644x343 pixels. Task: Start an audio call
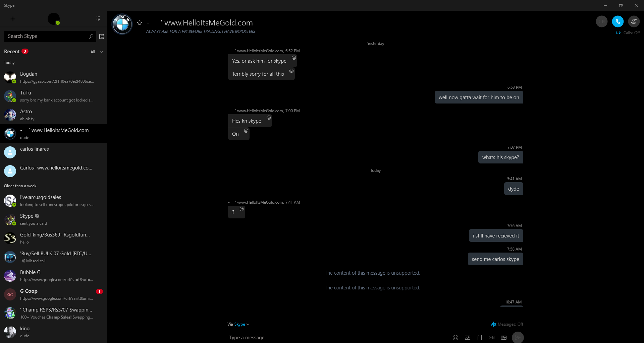[x=618, y=21]
